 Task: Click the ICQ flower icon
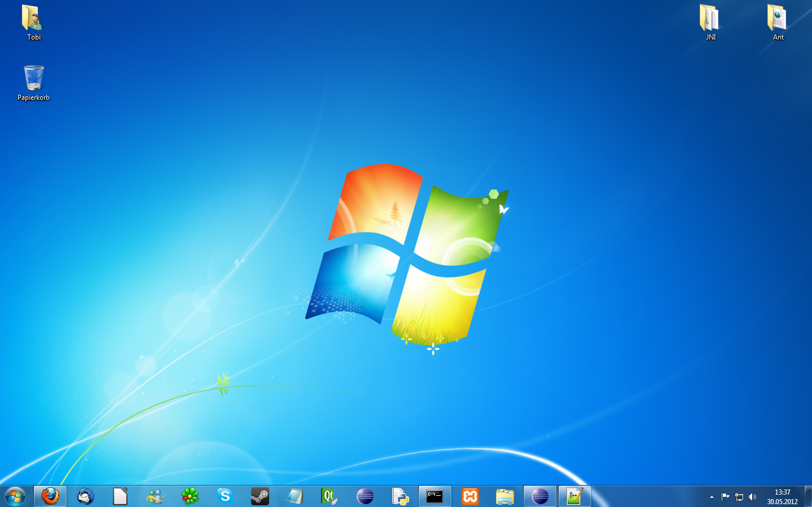point(190,496)
